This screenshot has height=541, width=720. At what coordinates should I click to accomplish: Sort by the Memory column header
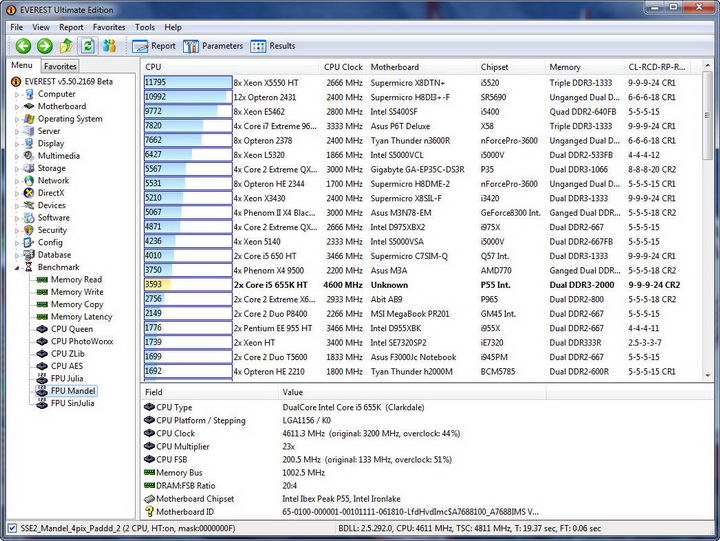[585, 67]
